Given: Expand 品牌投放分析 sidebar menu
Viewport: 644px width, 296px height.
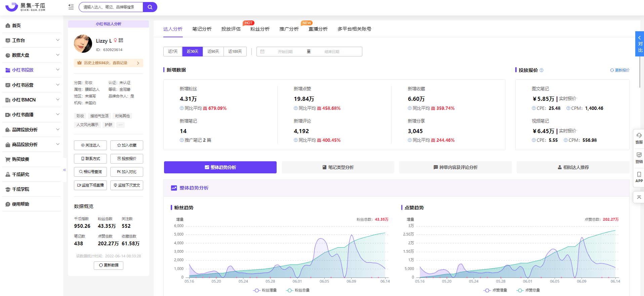Looking at the screenshot, I should click(x=32, y=130).
